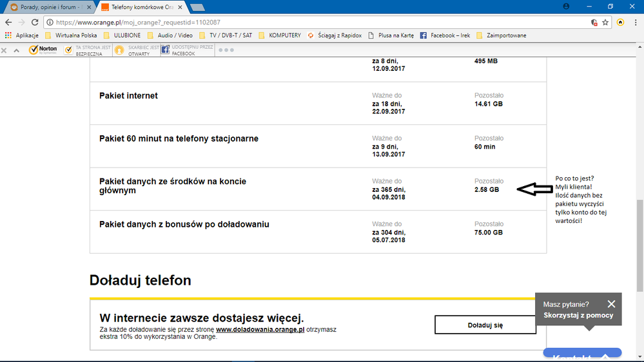Open the Zaimportowane bookmark folder
Viewport: 644px width, 362px height.
501,35
